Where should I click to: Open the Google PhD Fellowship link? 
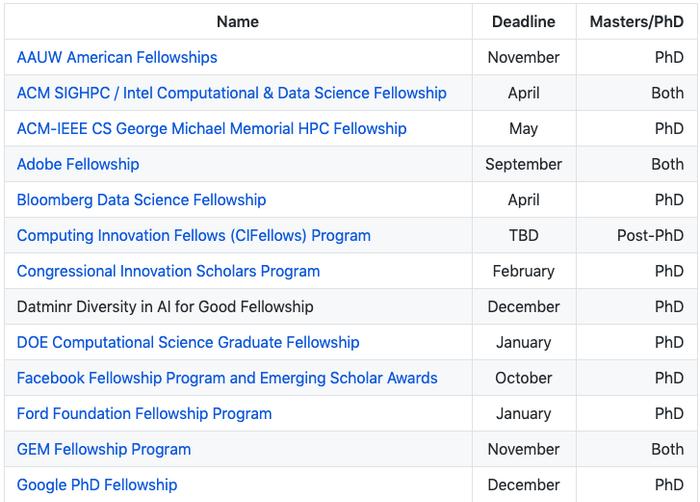97,485
